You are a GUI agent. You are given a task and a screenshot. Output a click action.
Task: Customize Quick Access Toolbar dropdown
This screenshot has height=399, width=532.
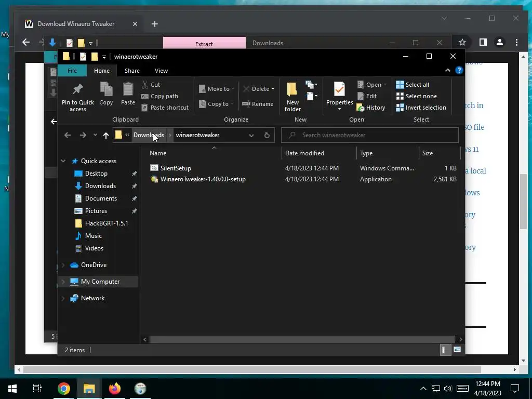pos(104,57)
